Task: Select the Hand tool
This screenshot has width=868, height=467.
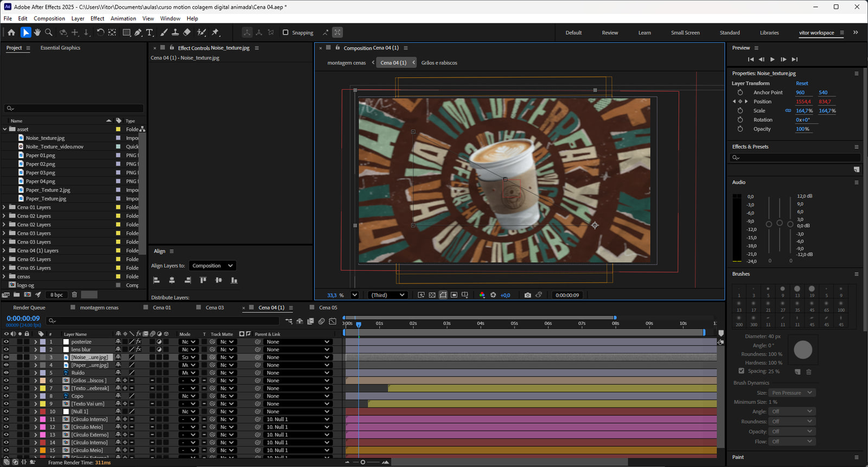Action: point(37,33)
